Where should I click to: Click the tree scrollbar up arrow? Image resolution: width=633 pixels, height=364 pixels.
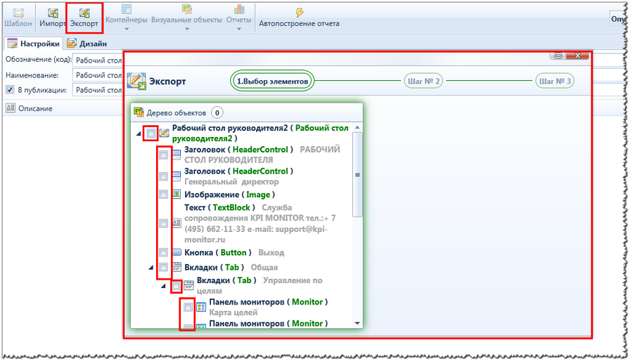pos(357,127)
